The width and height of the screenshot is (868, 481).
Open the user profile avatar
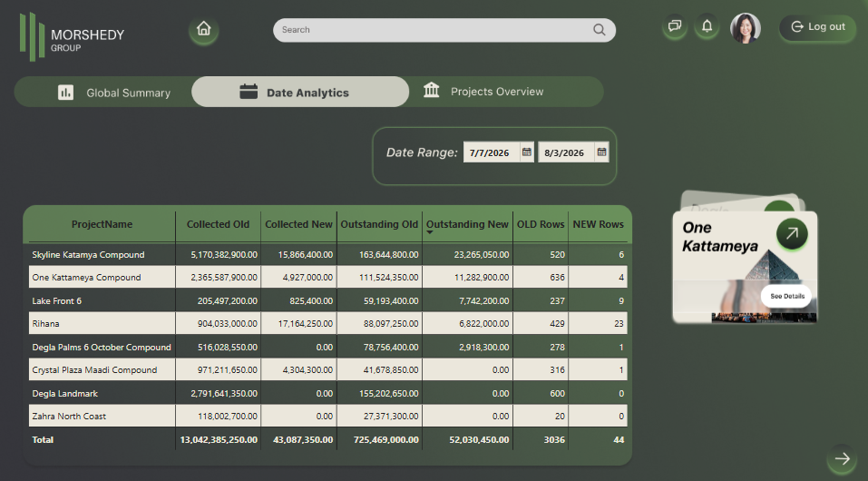746,28
